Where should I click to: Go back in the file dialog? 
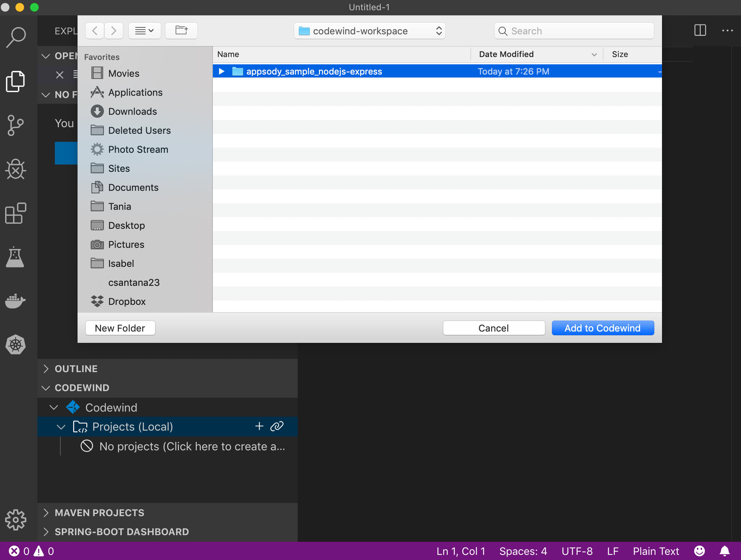point(95,31)
